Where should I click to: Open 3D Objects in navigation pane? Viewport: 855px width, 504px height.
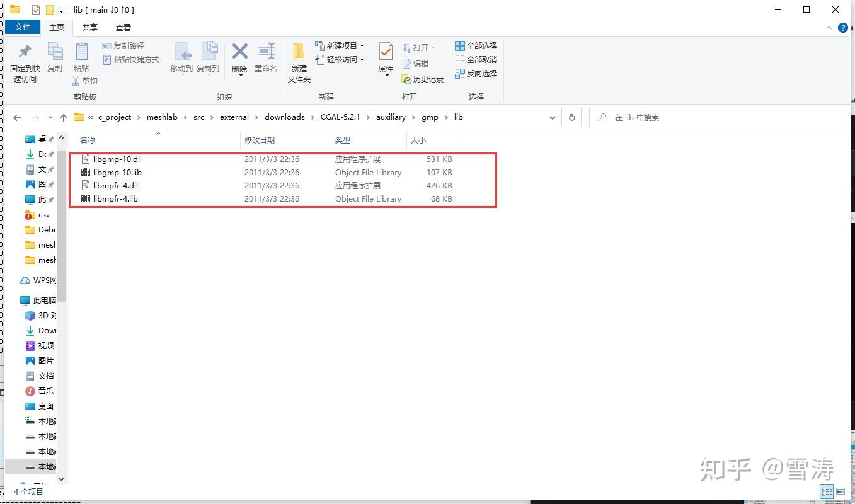point(41,316)
